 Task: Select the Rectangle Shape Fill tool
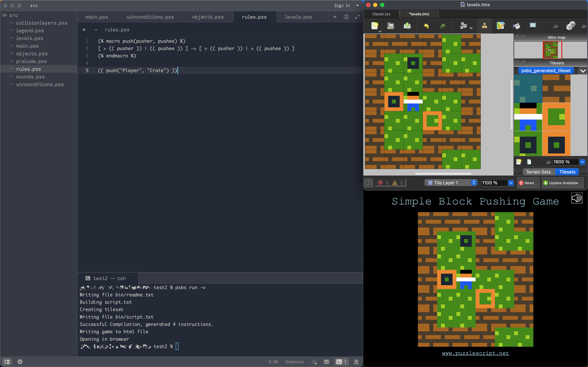(x=533, y=25)
